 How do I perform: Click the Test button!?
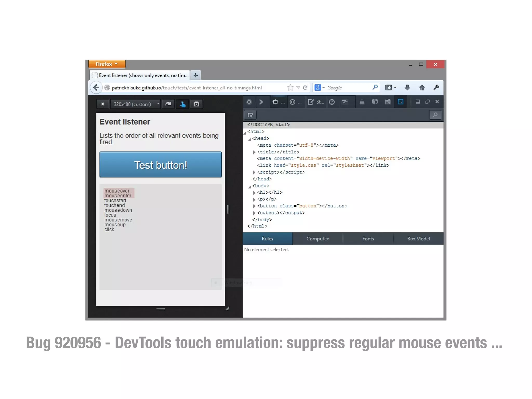pos(161,165)
